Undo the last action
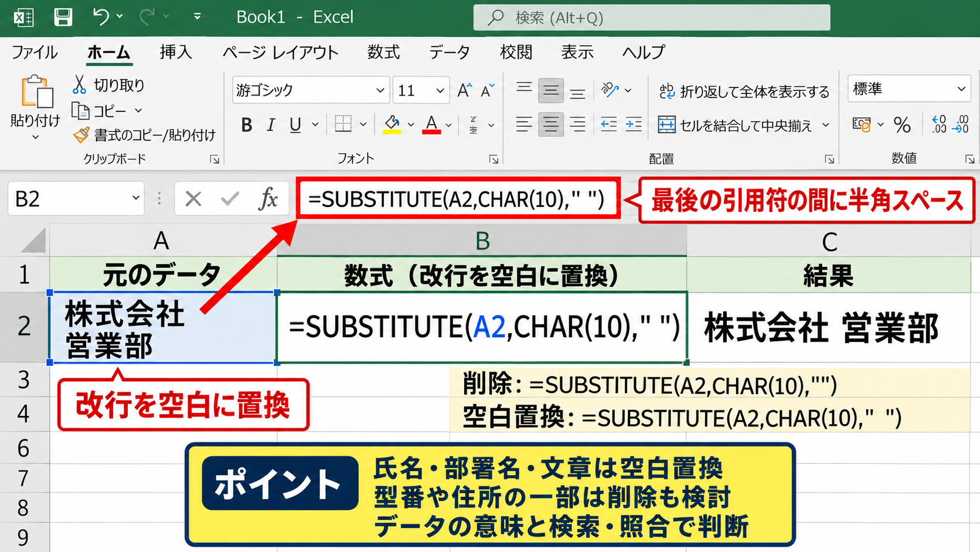This screenshot has height=552, width=980. [x=101, y=17]
